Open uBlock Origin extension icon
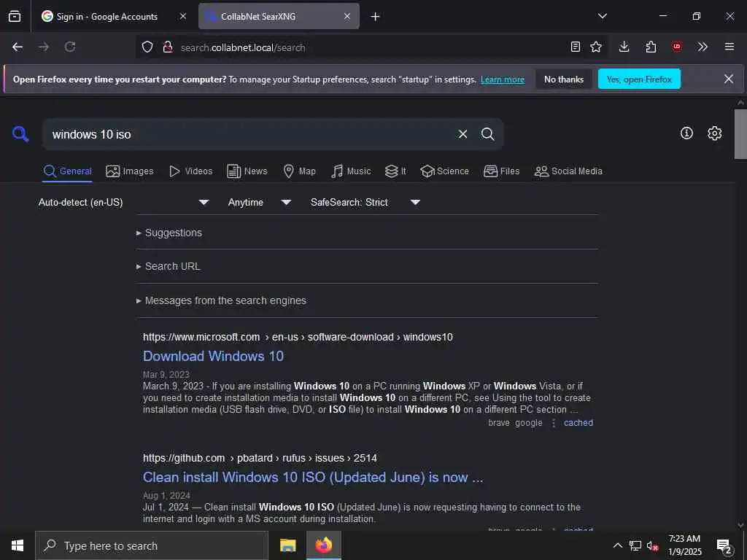This screenshot has height=560, width=747. (676, 47)
